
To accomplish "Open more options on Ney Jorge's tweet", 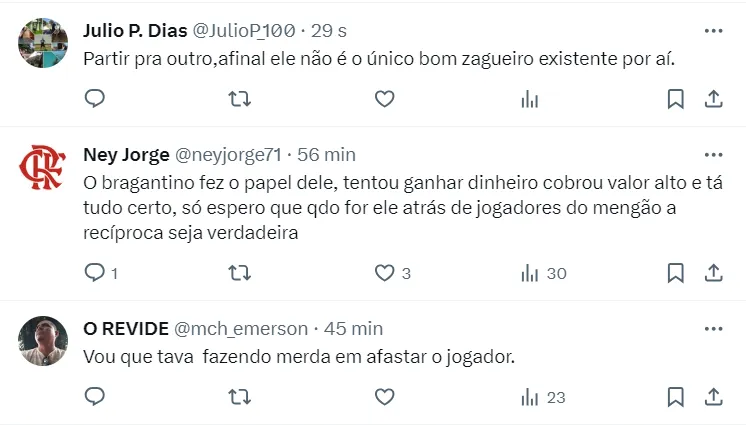I will (x=713, y=155).
